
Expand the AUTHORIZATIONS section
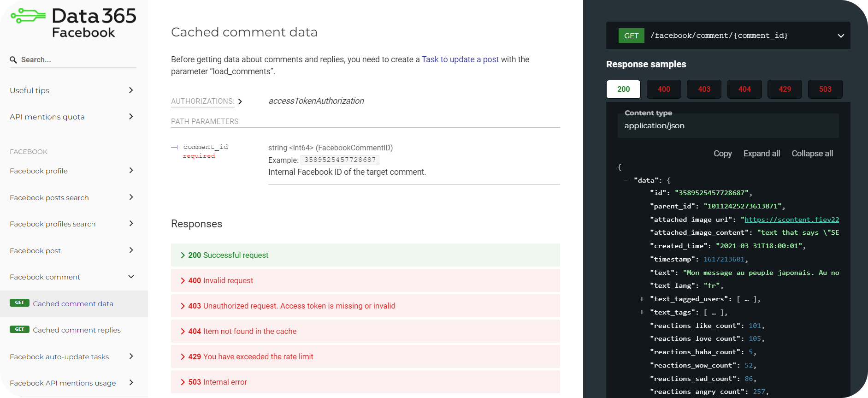(x=207, y=101)
